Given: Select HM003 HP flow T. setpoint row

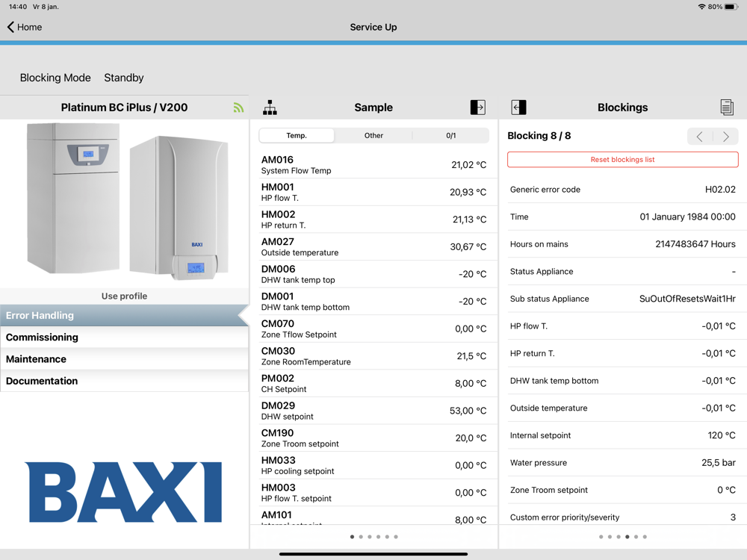Looking at the screenshot, I should (373, 492).
